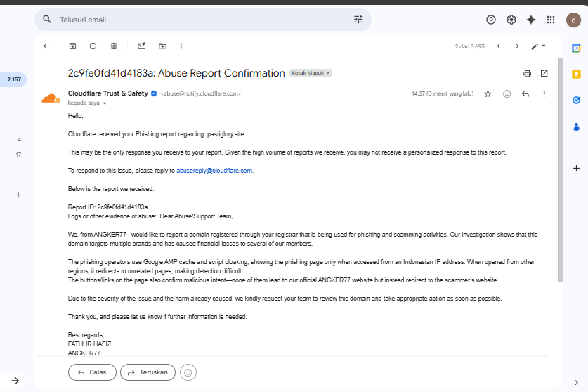The image size is (588, 392).
Task: Open Gemini sparkle assistant
Action: coord(531,20)
